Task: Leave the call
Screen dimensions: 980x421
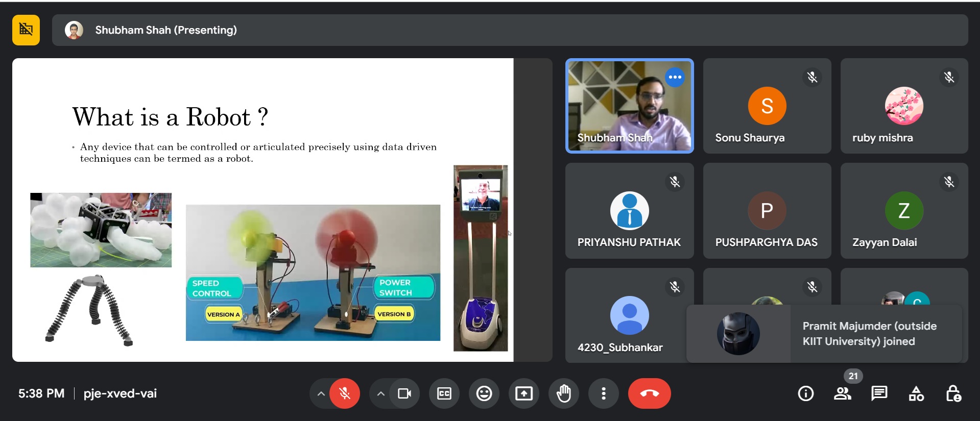Action: coord(649,393)
